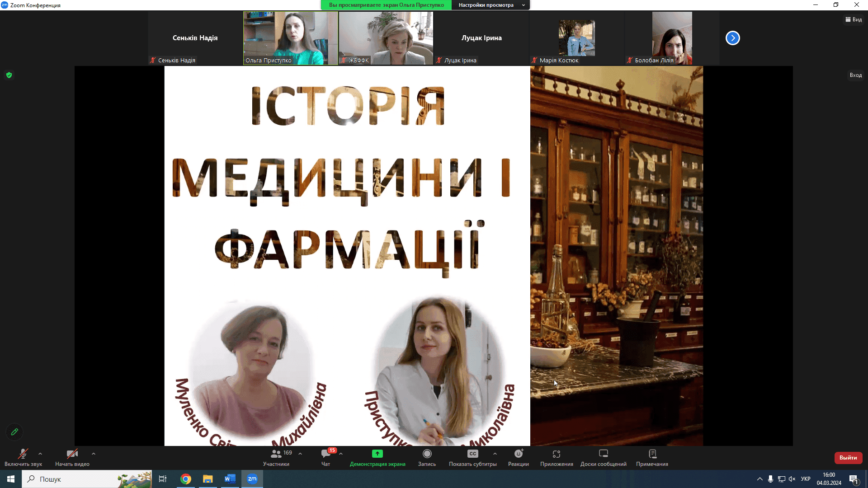Click the Пошук taskbar search field
Image resolution: width=868 pixels, height=488 pixels.
point(87,479)
